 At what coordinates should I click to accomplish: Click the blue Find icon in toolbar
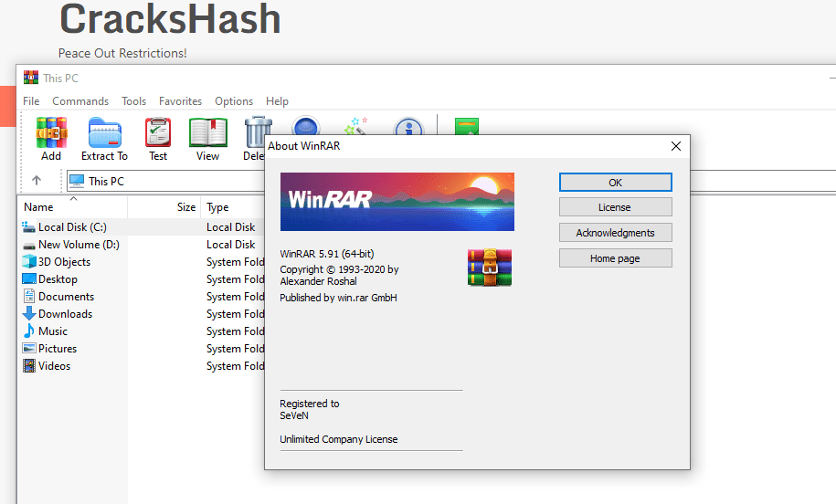pyautogui.click(x=305, y=126)
